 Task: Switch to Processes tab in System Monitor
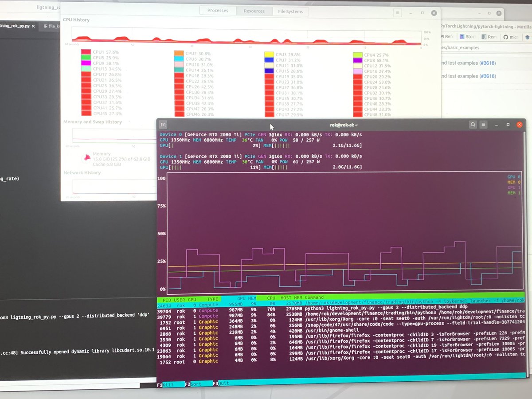coord(218,11)
